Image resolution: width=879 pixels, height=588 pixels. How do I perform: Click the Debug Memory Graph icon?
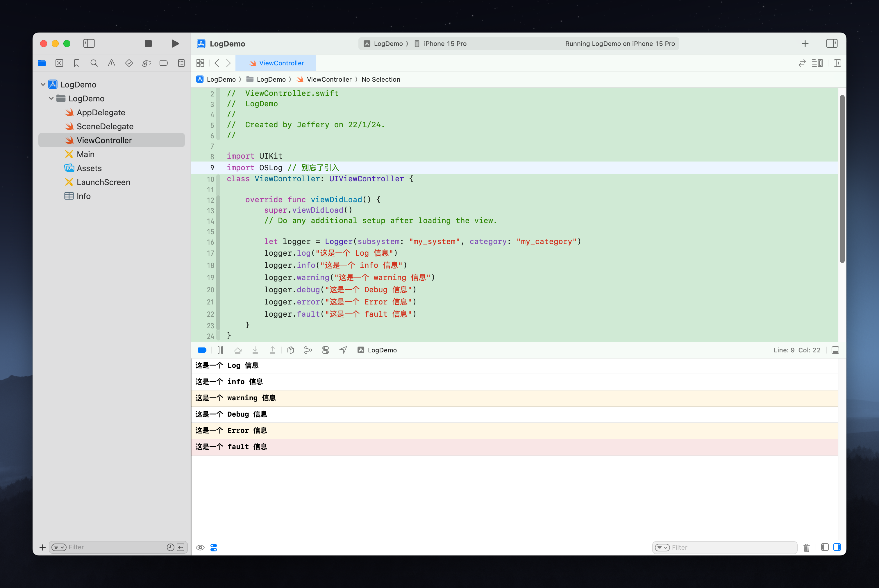click(308, 350)
